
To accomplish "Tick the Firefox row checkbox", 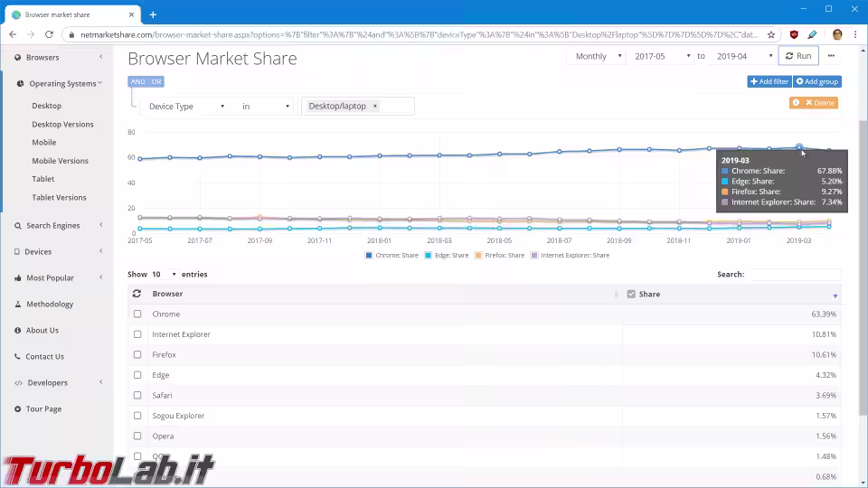I will point(137,354).
